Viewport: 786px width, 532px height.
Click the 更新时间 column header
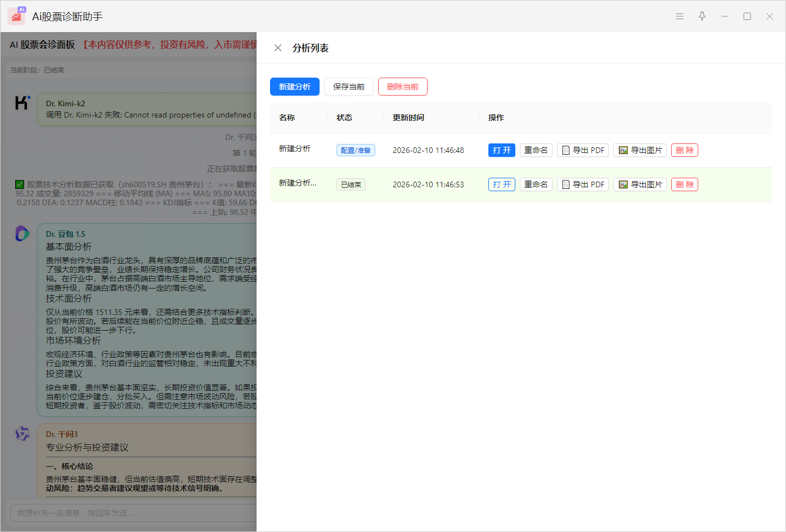click(408, 118)
